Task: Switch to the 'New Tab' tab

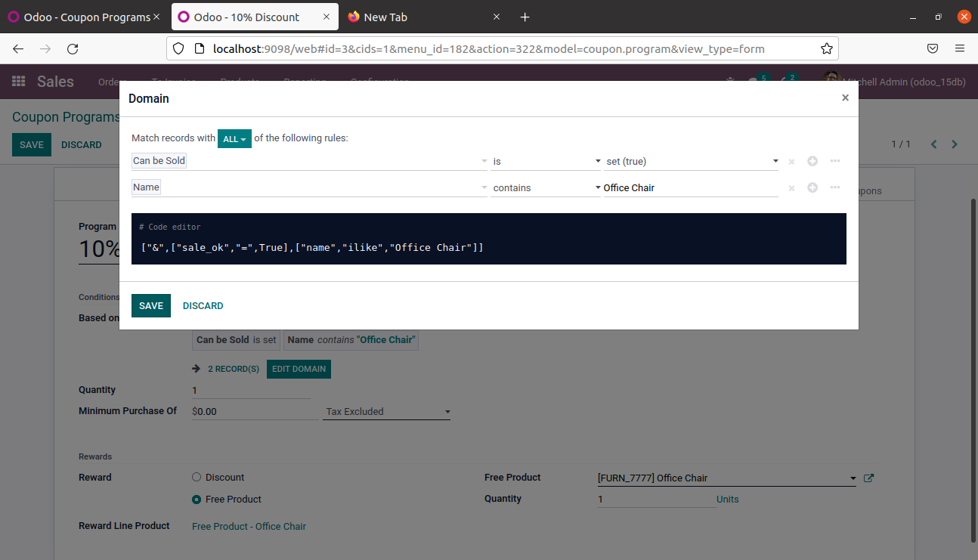Action: (x=423, y=17)
